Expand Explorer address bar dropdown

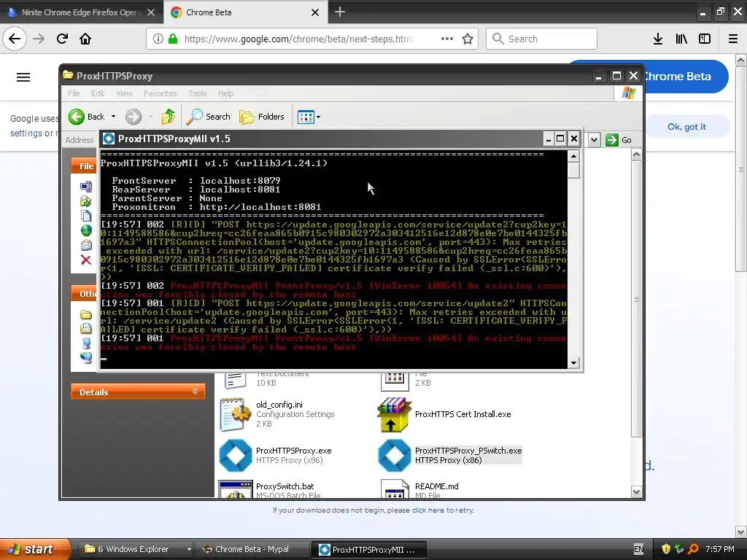click(594, 140)
